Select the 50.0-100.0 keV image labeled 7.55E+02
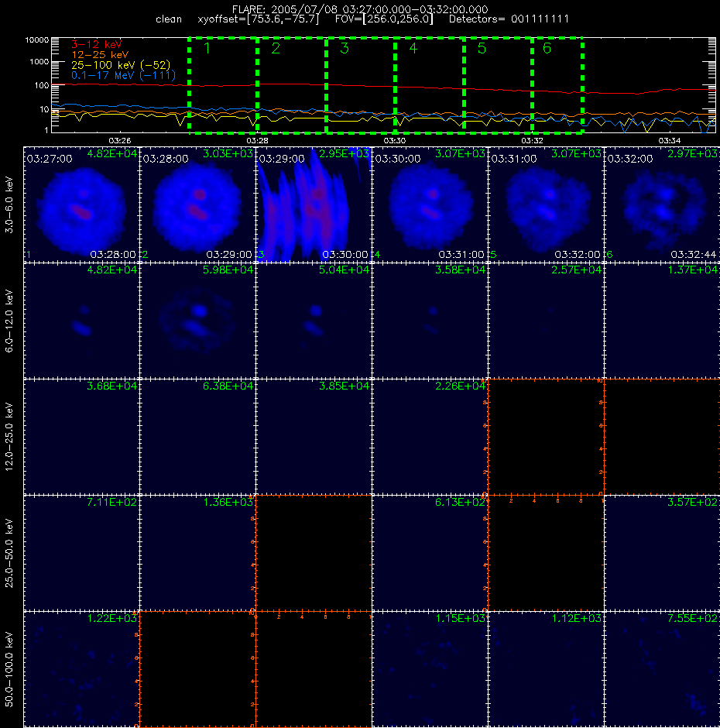The width and height of the screenshot is (720, 728). pyautogui.click(x=662, y=669)
